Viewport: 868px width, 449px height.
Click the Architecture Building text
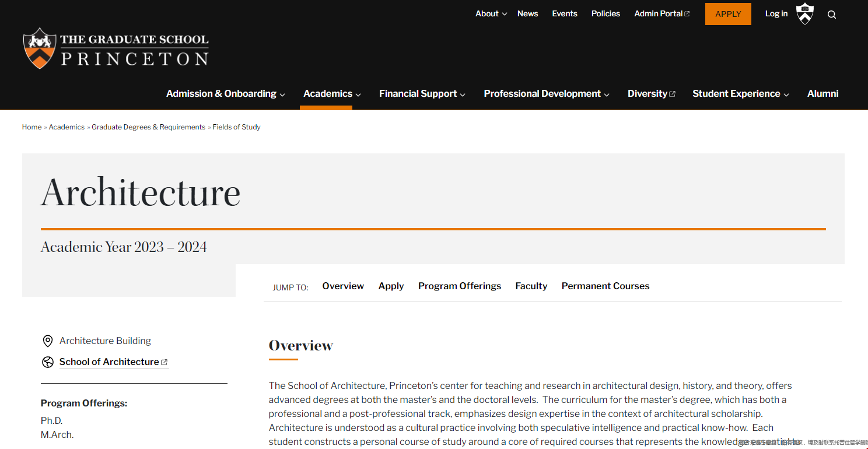pyautogui.click(x=105, y=341)
